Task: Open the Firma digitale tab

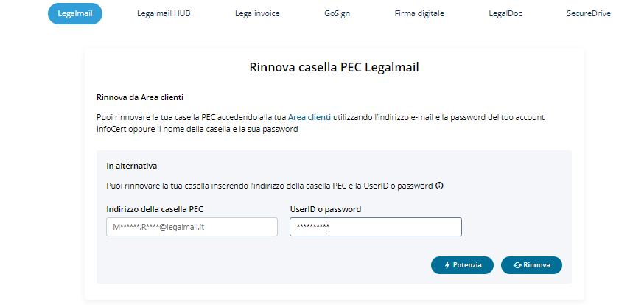Action: (419, 13)
